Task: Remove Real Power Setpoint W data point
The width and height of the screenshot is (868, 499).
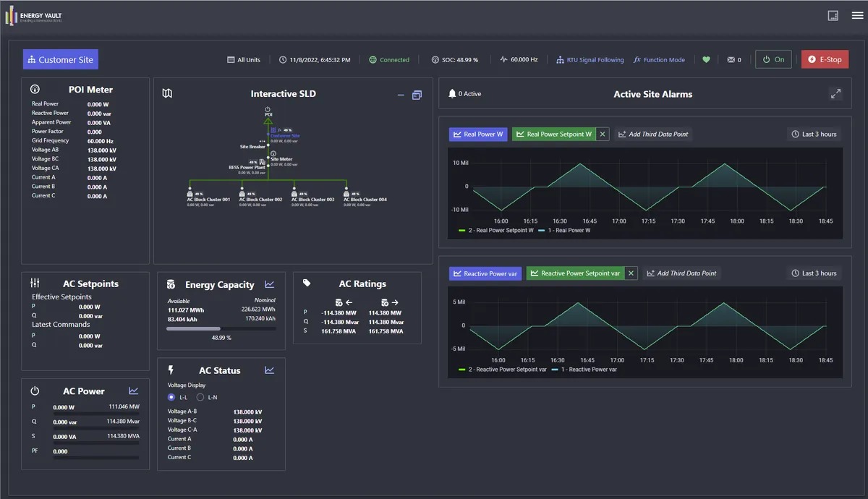Action: pos(603,134)
